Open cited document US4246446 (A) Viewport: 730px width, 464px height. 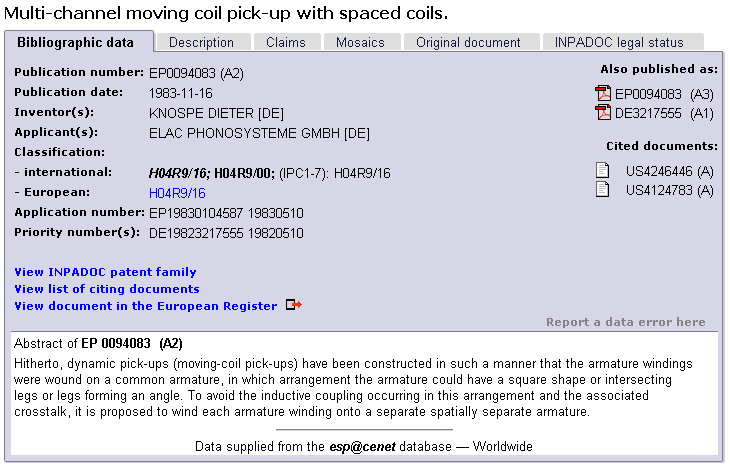pos(669,171)
